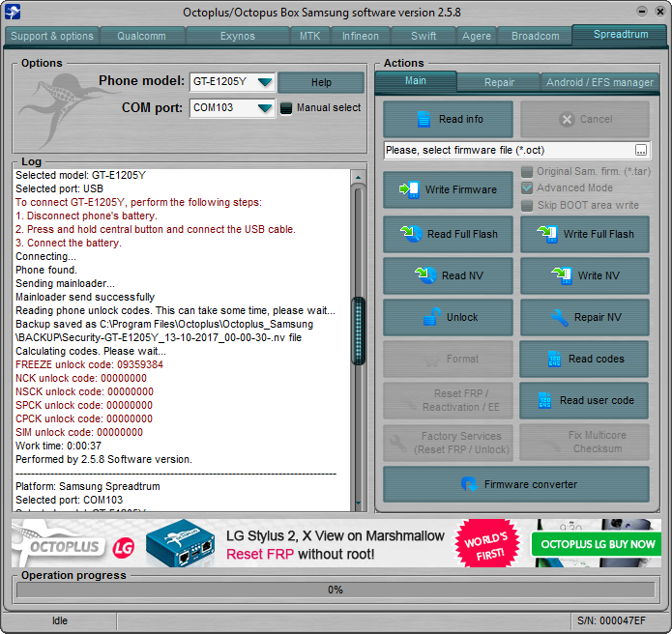Browse for firmware file with ellipsis button
The image size is (672, 634).
[641, 150]
